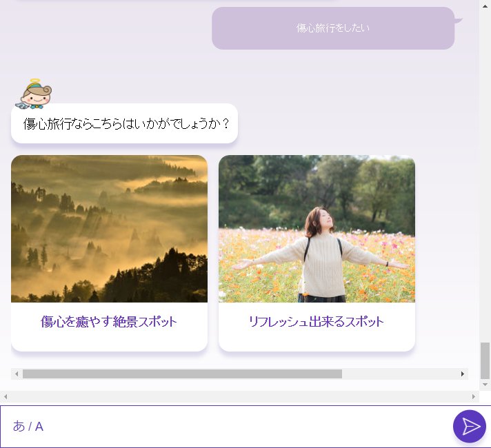Select the リフレッシュ出来るスポット link
Screen dimensions: 491x448
coord(317,322)
